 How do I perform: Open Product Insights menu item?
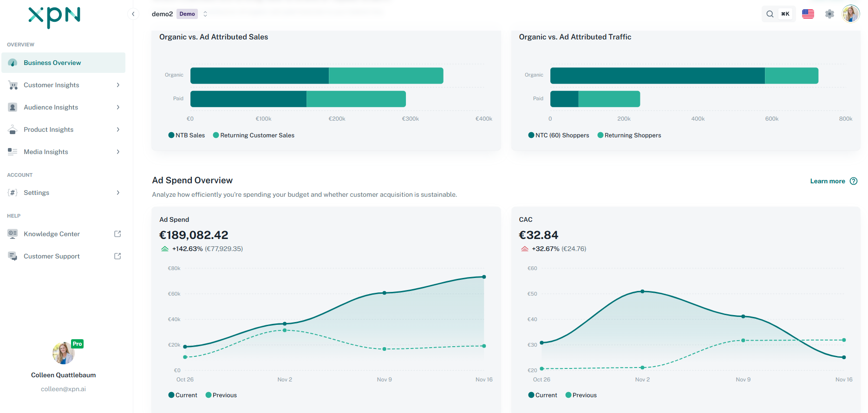(x=64, y=129)
